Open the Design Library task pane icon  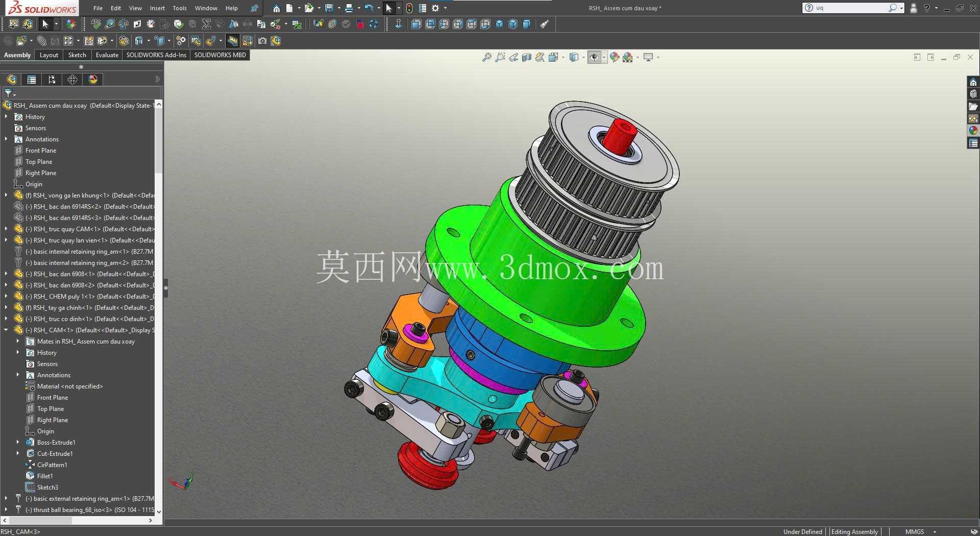click(973, 94)
